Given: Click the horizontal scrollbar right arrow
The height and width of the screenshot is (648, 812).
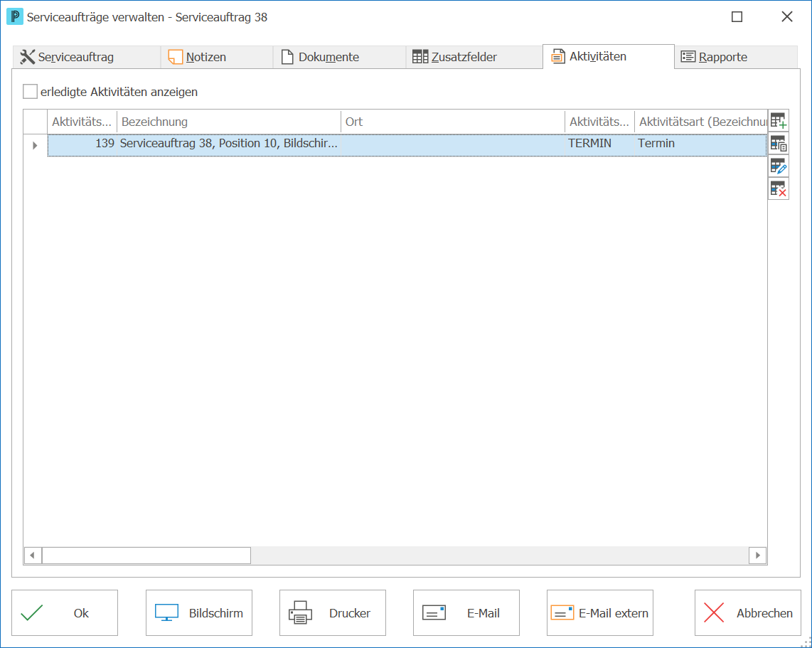Looking at the screenshot, I should 758,556.
